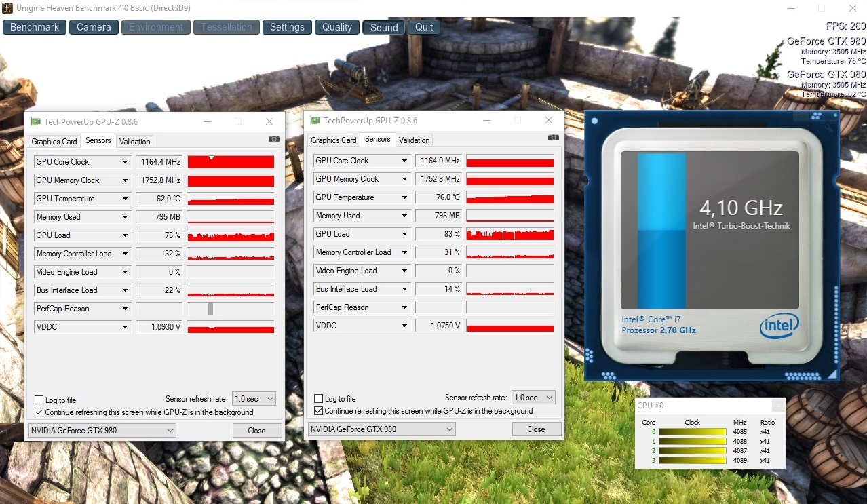Switch to Validation tab in right GPU-Z window
The height and width of the screenshot is (504, 867).
[415, 140]
